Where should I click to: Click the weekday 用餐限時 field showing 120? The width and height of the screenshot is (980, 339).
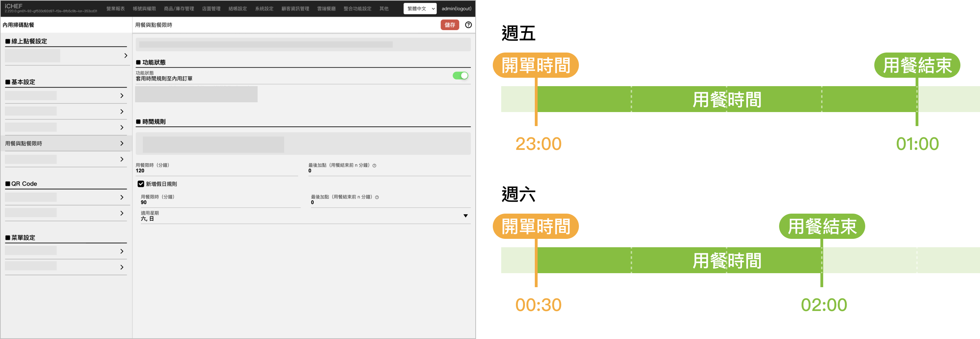pos(216,171)
